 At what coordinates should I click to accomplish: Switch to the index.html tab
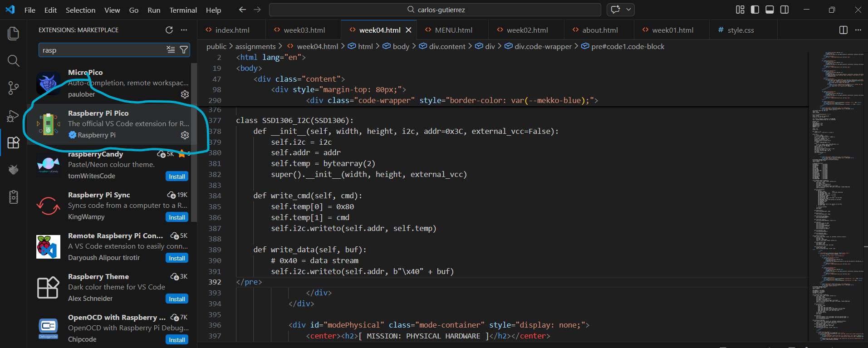click(x=231, y=30)
